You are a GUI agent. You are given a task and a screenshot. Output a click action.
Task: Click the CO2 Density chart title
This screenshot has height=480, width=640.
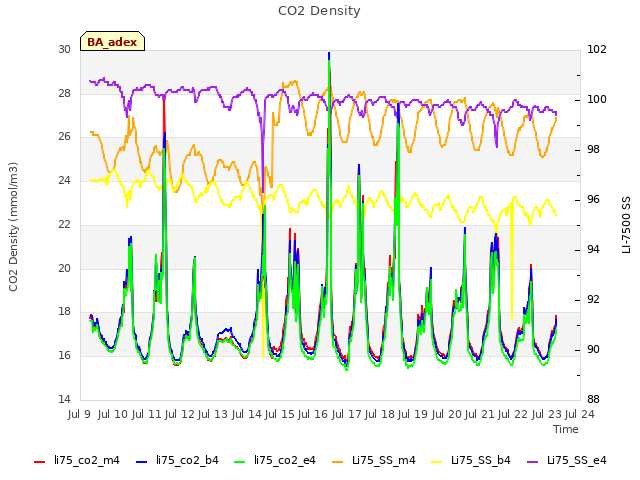[x=319, y=11]
